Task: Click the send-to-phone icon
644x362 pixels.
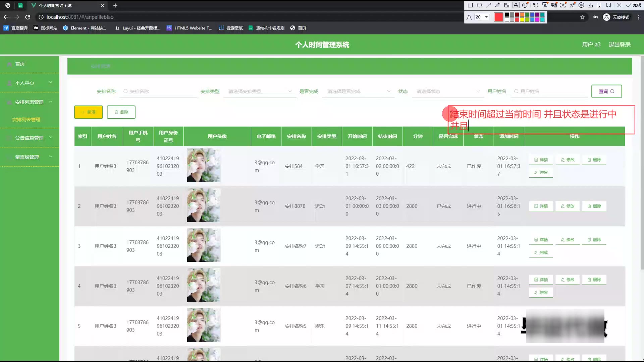Action: [x=599, y=5]
